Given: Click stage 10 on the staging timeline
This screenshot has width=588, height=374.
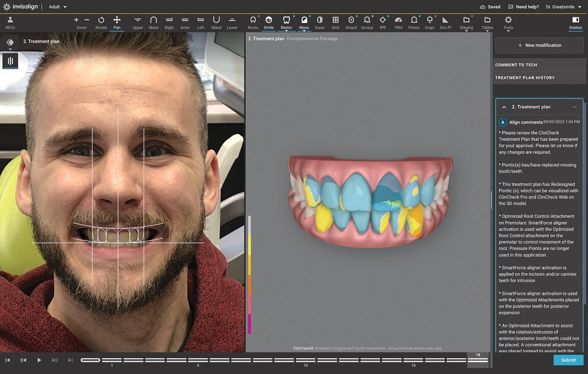Looking at the screenshot, I should (x=305, y=360).
